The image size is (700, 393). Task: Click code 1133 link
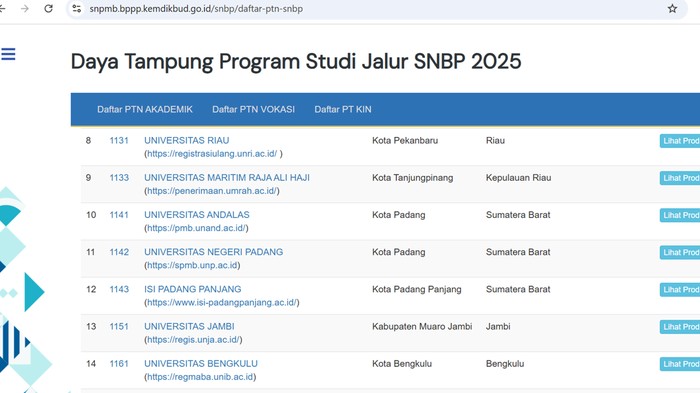click(119, 177)
